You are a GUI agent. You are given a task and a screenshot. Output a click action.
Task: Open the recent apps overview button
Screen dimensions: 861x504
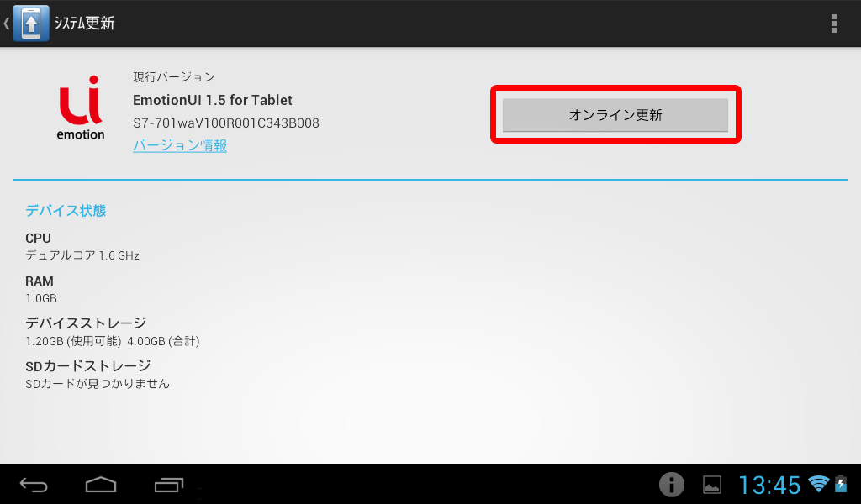(168, 485)
